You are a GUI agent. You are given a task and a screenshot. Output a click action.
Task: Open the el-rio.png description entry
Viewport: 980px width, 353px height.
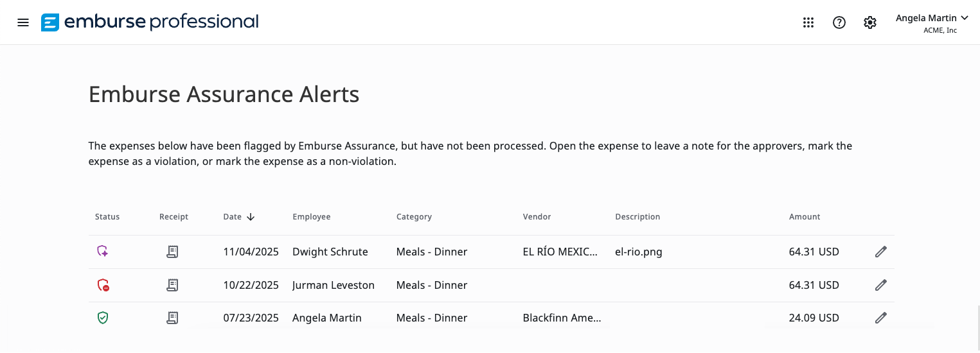click(639, 252)
